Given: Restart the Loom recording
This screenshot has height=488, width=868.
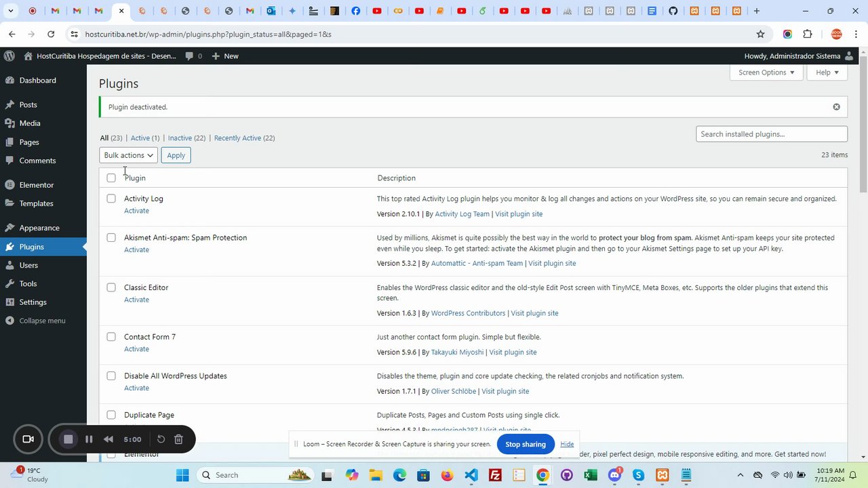Looking at the screenshot, I should [x=161, y=439].
